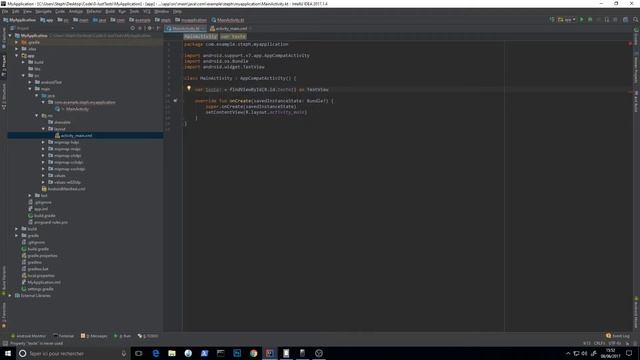640x360 pixels.
Task: Open Microsoft Edge from the taskbar
Action: (156, 353)
